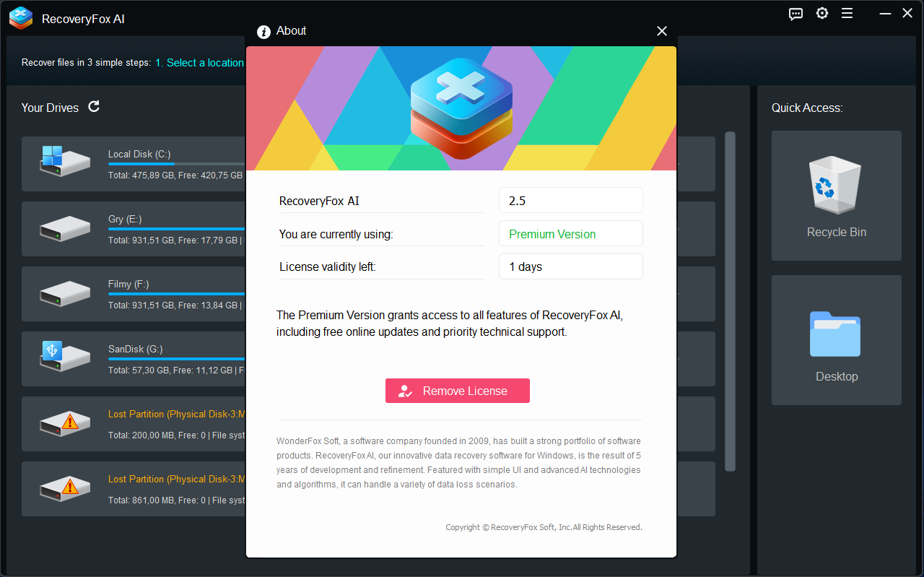Click the Remove License button
Image resolution: width=924 pixels, height=577 pixels.
point(458,391)
